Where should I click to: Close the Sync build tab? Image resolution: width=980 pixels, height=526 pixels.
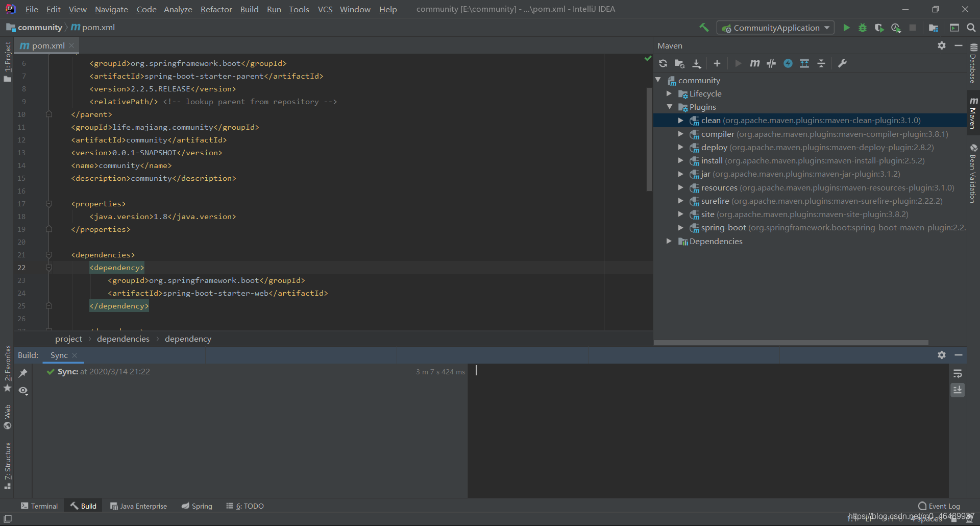pos(75,355)
